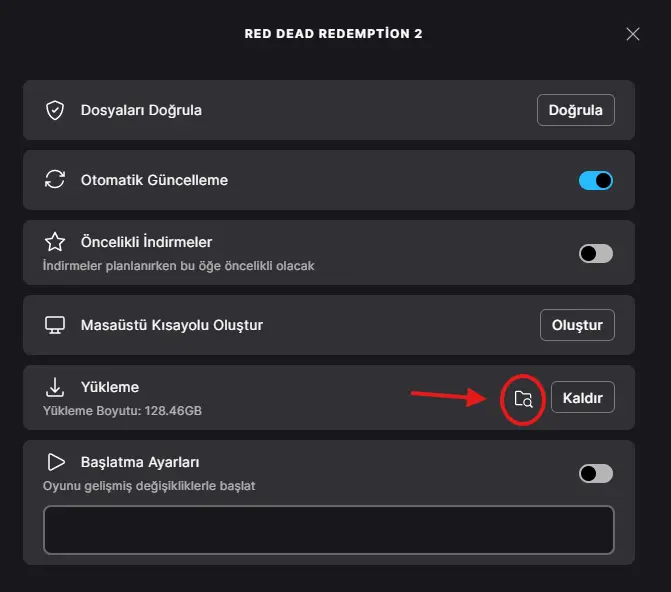Uninstall the game with Kaldır button

(582, 397)
